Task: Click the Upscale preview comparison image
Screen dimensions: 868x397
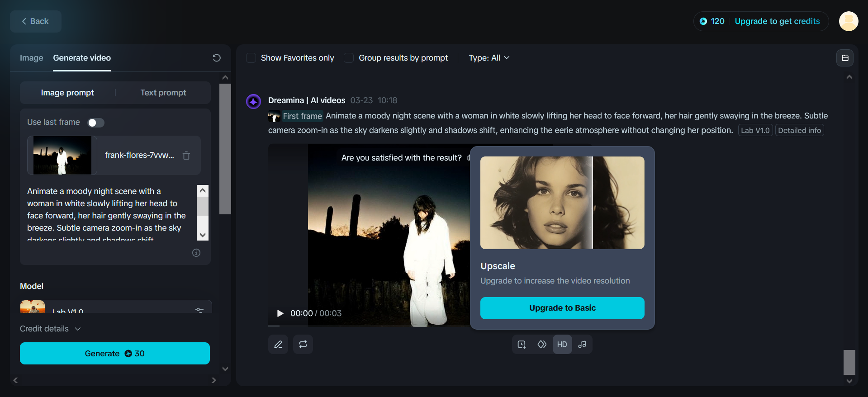Action: pos(562,203)
